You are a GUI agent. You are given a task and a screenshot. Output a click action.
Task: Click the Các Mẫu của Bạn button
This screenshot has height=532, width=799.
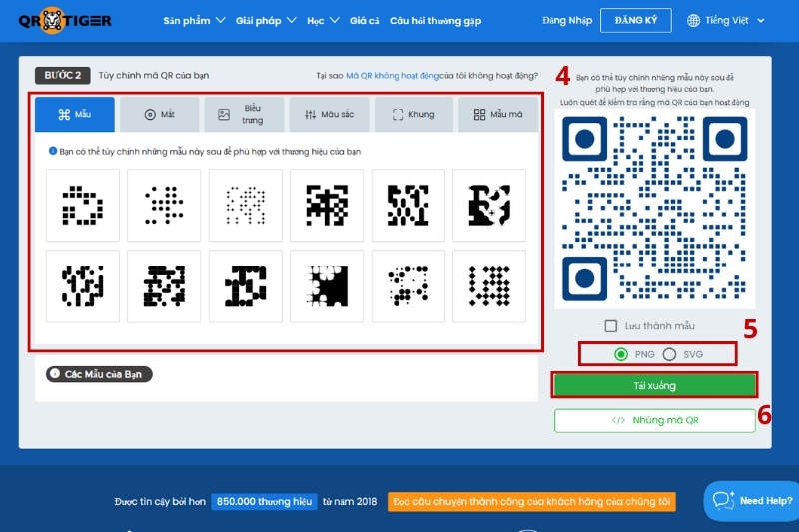(99, 374)
